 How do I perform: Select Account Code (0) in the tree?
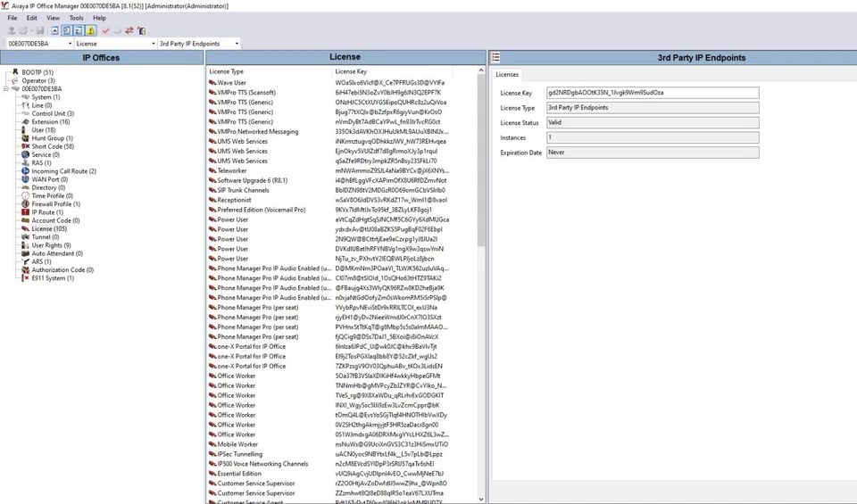55,220
